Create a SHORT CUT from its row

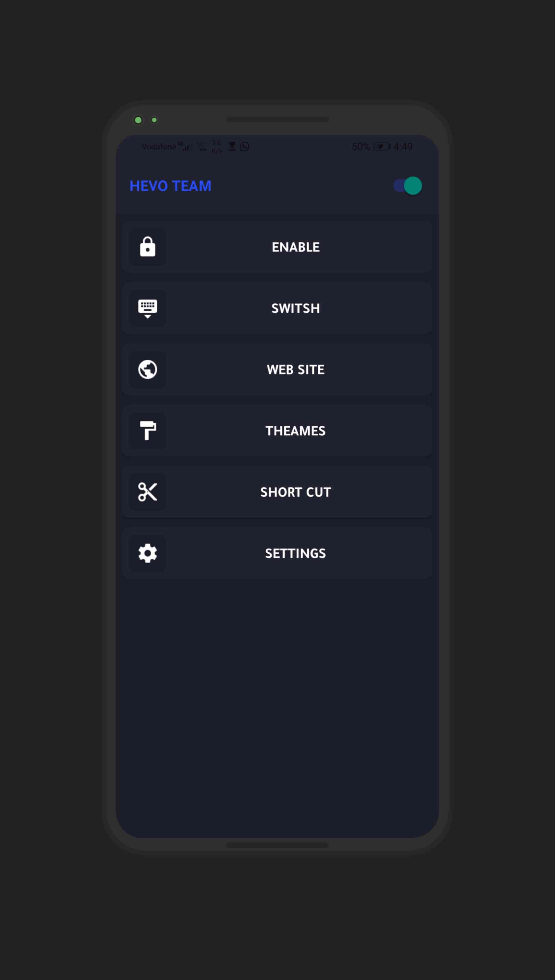click(295, 492)
